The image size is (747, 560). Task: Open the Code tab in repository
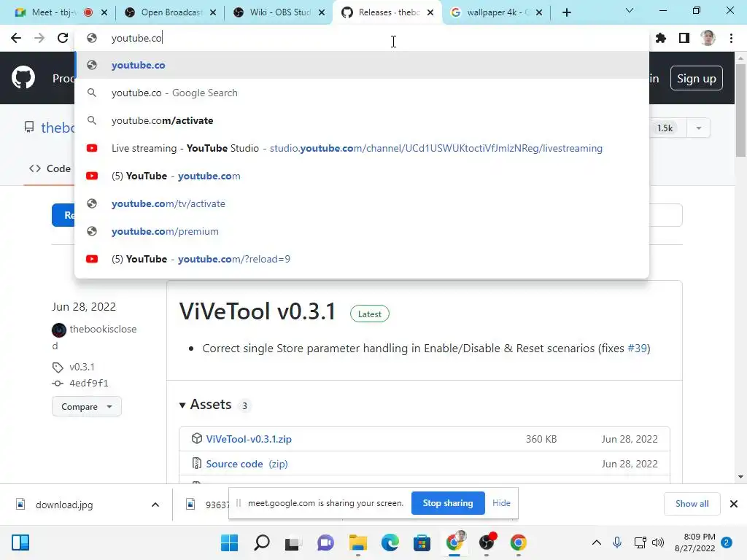(x=50, y=168)
